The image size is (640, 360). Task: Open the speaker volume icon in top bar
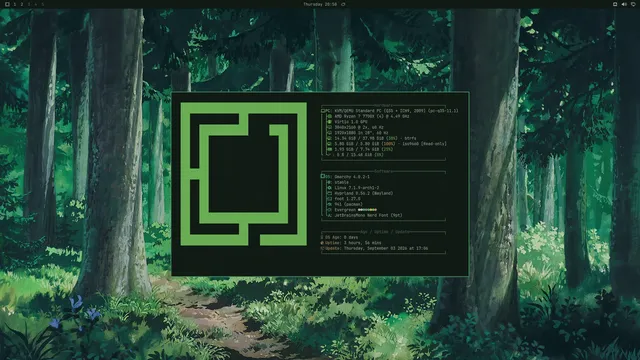[x=624, y=4]
